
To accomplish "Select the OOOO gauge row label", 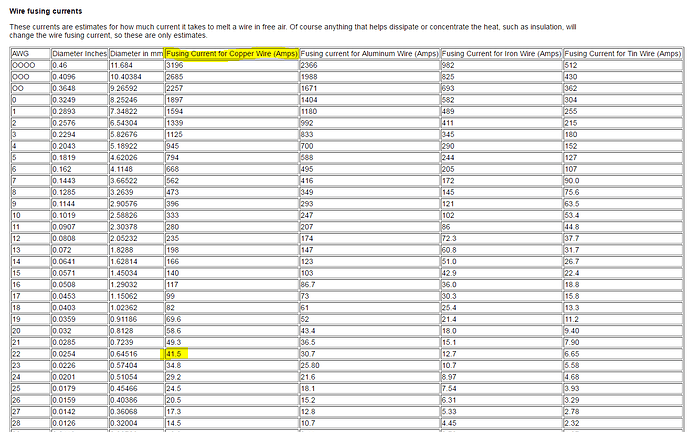I will pos(21,64).
